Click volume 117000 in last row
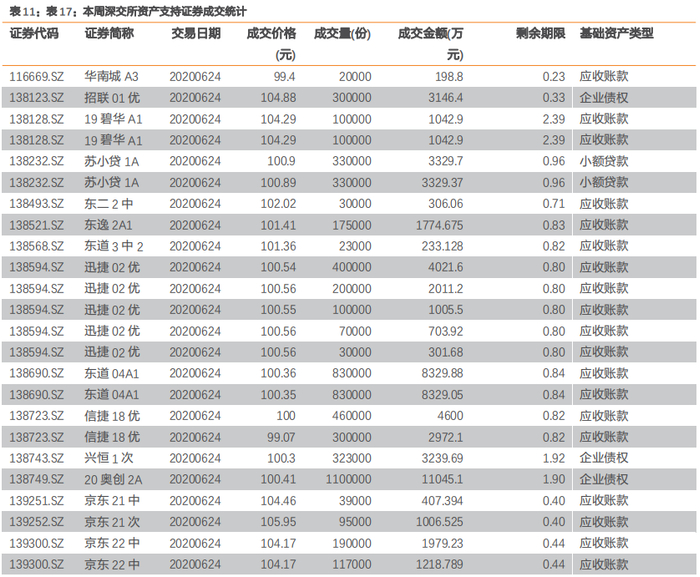700x577 pixels. pos(351,564)
